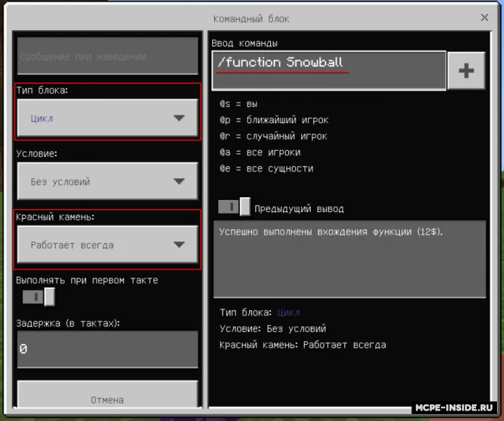Click 'Красный камень: Работает всегда' summary line
Viewport: 504px width, 421px height.
coord(303,345)
